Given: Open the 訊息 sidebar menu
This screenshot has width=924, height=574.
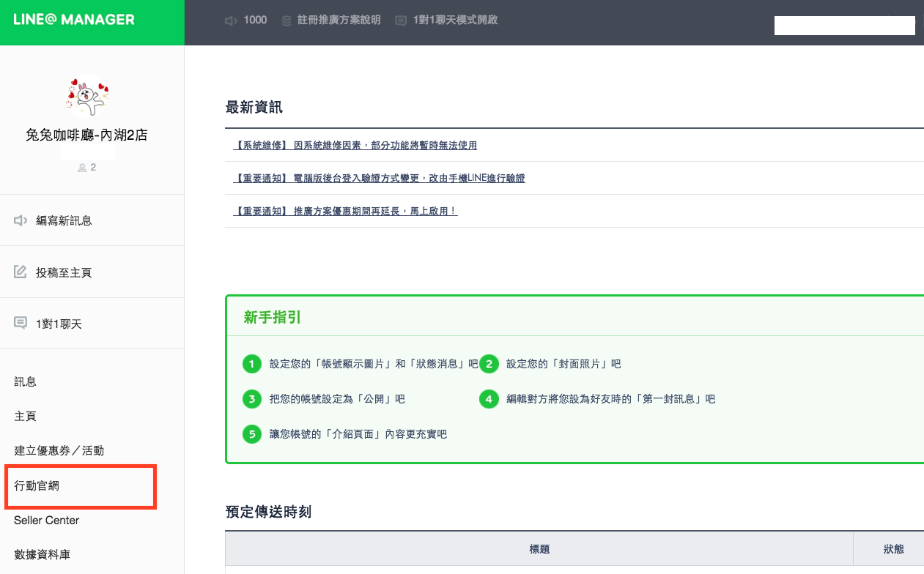Looking at the screenshot, I should (26, 381).
